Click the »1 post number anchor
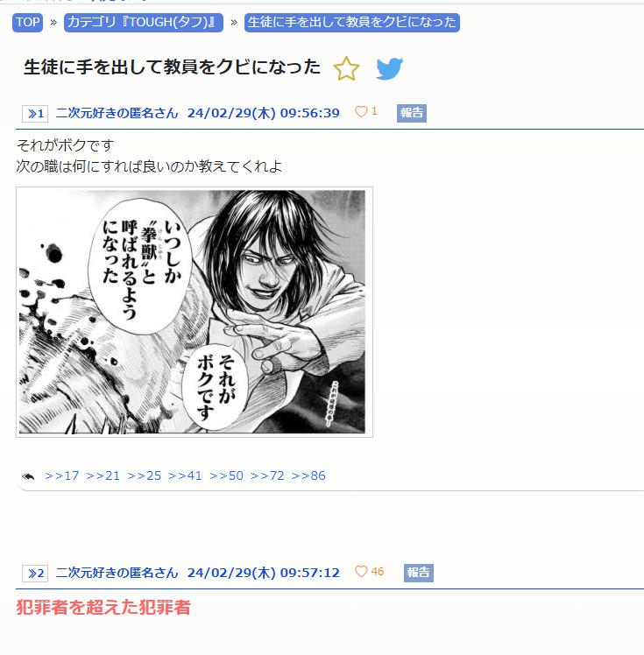 (35, 114)
